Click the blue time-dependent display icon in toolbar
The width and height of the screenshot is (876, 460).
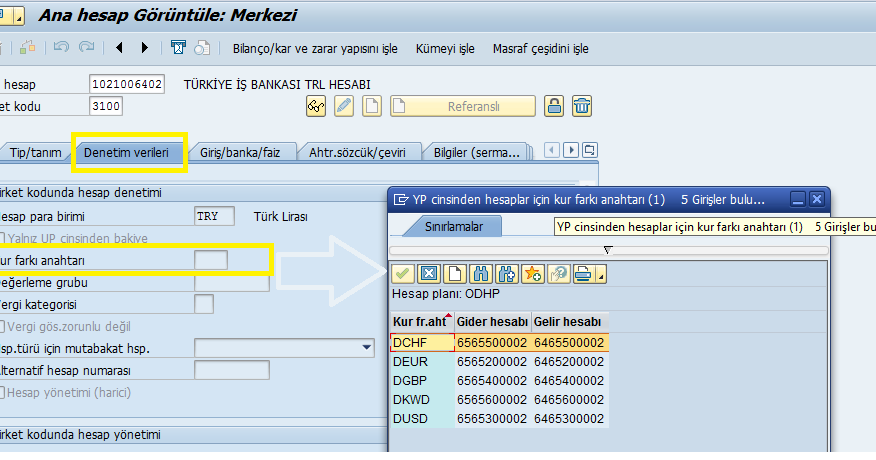coord(178,48)
